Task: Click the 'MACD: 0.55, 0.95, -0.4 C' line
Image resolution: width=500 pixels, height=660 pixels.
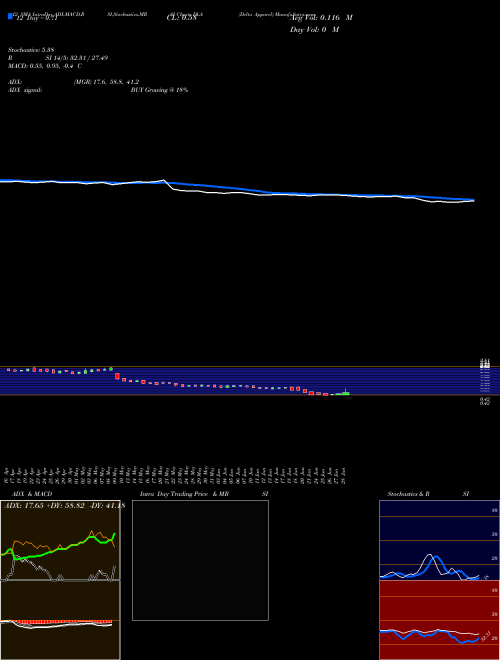Action: click(45, 66)
